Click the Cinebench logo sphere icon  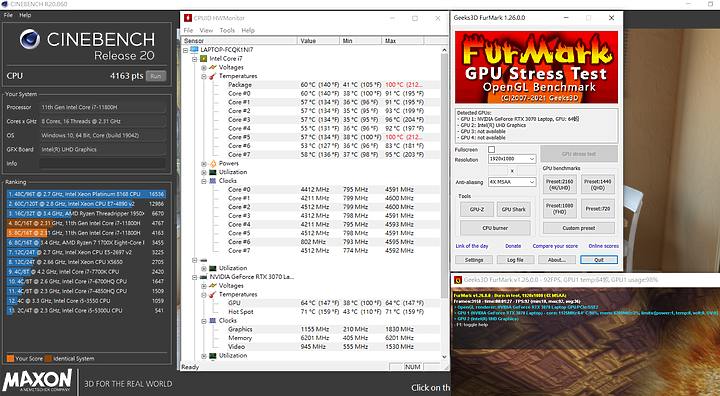(x=29, y=40)
